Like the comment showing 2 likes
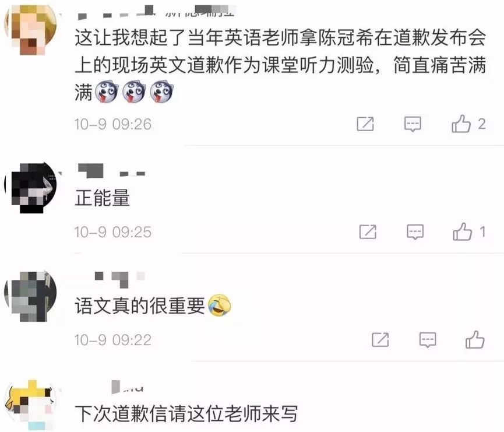 461,124
